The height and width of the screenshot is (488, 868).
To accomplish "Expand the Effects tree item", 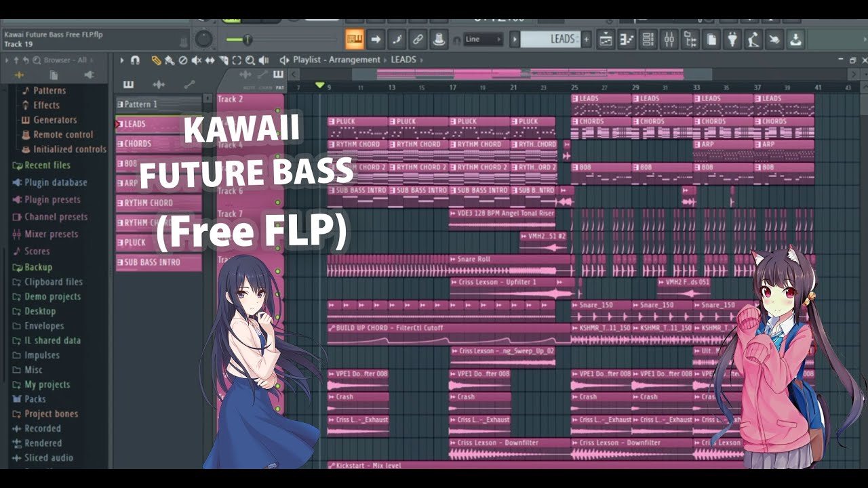I will [41, 105].
